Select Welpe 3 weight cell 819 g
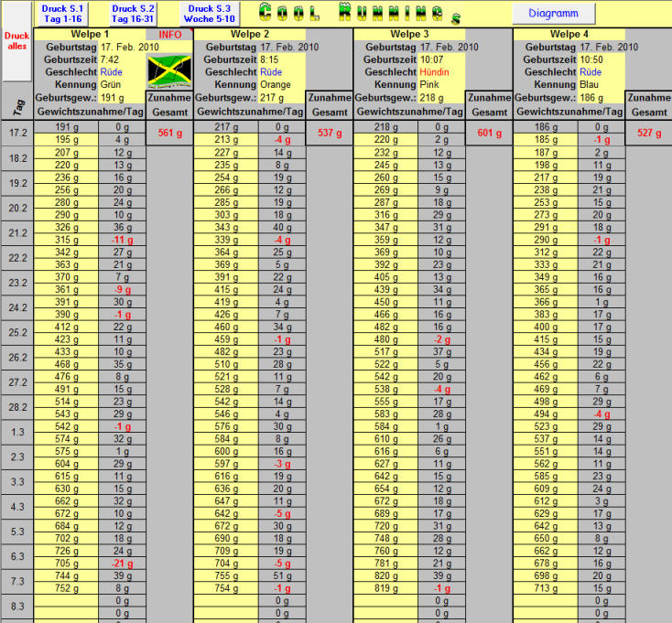672x623 pixels. click(x=385, y=589)
